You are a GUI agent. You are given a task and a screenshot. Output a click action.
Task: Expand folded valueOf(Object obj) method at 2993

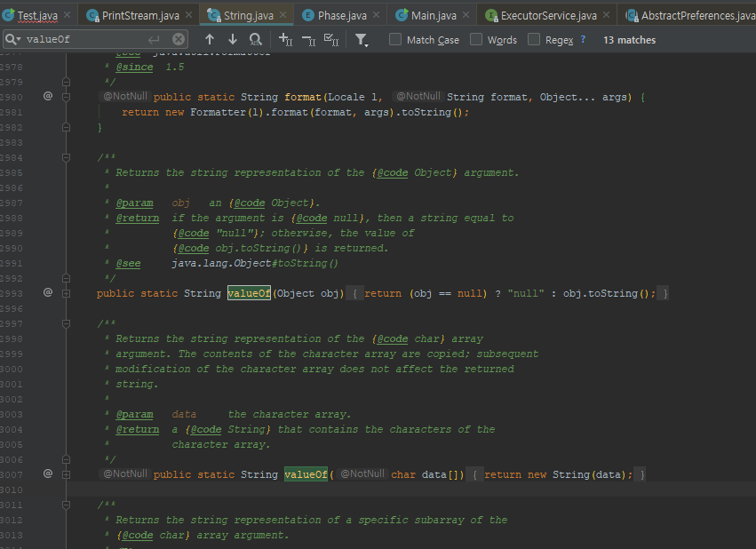click(67, 293)
